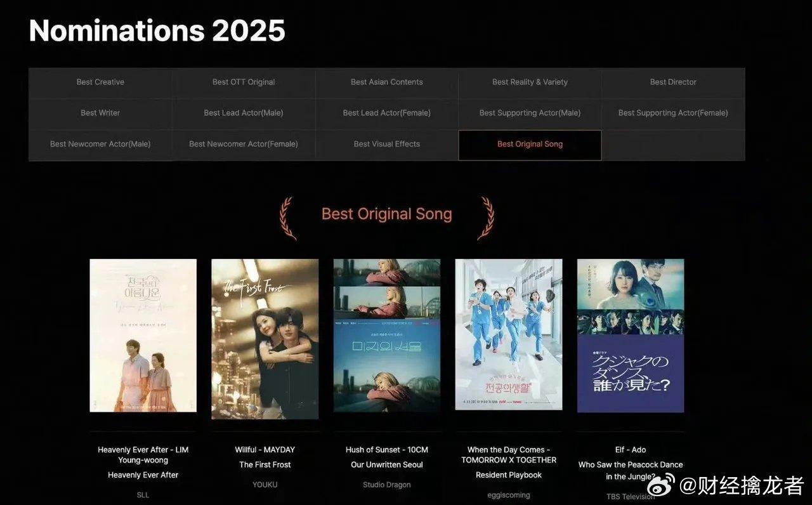This screenshot has height=505, width=812.
Task: Click the 'Studio Dragon' producer label
Action: (387, 485)
